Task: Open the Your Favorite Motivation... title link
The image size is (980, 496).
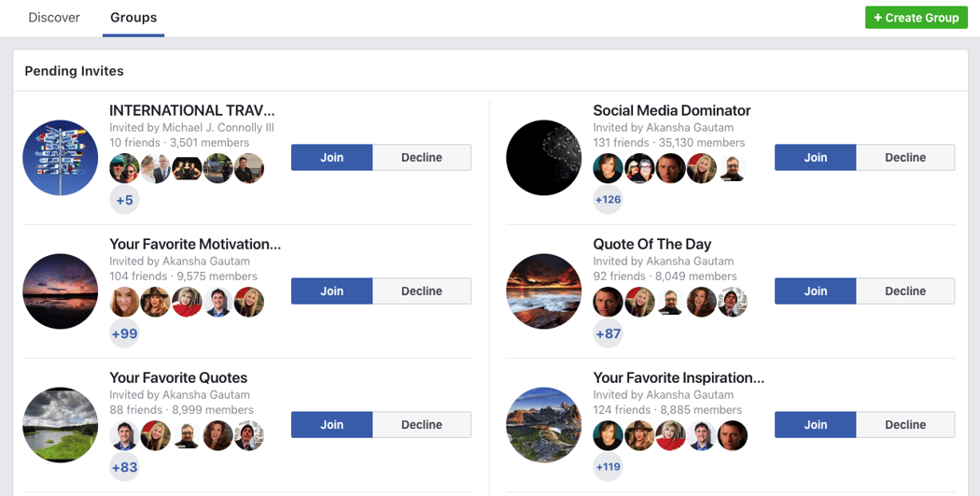Action: tap(195, 245)
